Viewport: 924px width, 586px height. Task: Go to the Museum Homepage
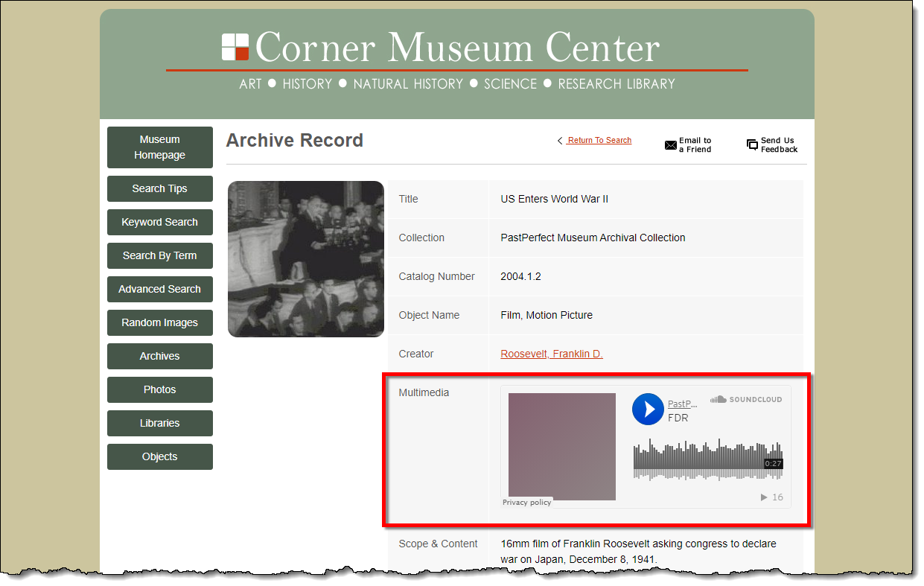pyautogui.click(x=159, y=147)
